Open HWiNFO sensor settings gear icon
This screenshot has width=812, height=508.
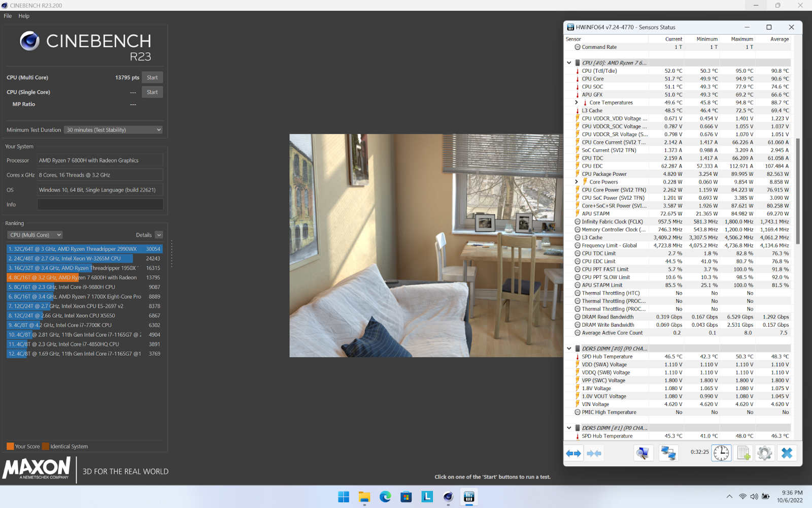click(765, 453)
